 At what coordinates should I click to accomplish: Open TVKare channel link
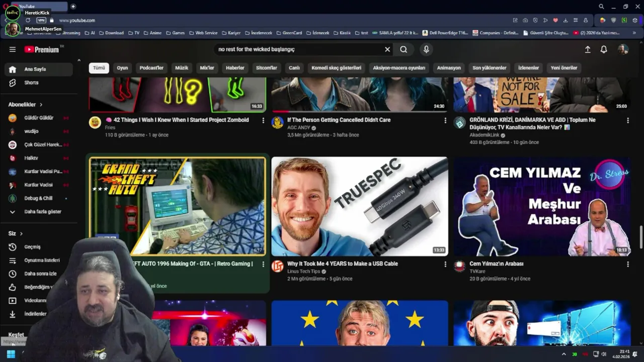477,271
